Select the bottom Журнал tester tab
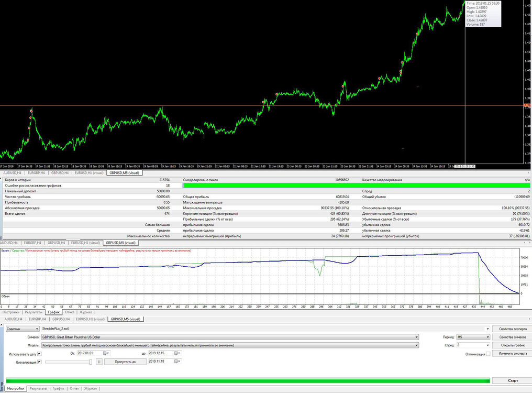Screen dimensions: 532x393 click(90, 389)
